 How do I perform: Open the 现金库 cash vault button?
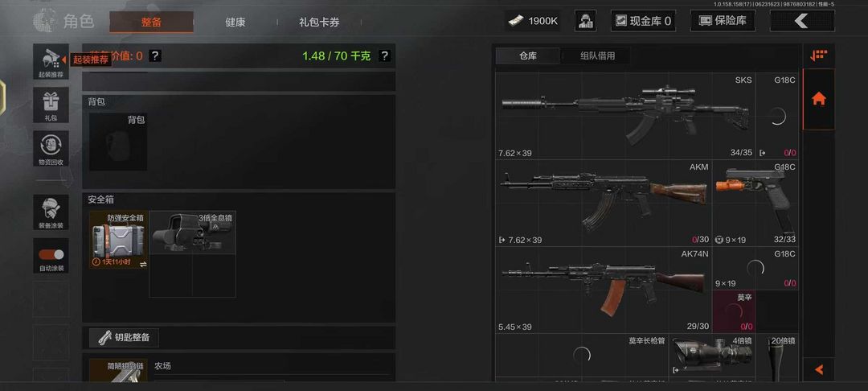(643, 21)
